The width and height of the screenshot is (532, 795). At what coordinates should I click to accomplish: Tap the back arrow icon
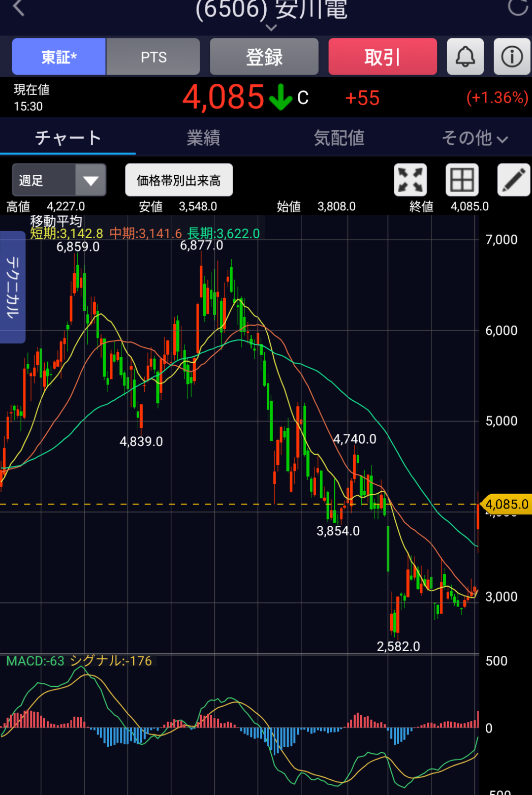click(x=18, y=8)
